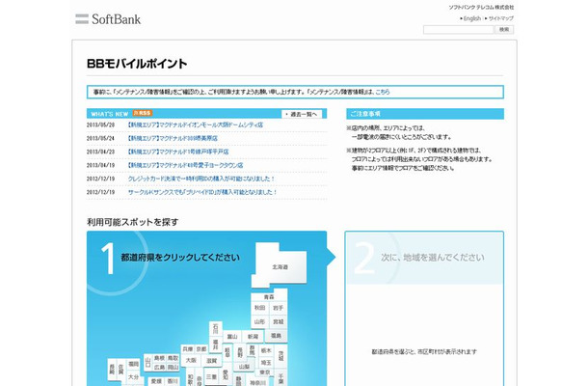Viewport: 588px width, 386px height.
Task: Pick 三重 on the map
Action: pyautogui.click(x=211, y=376)
